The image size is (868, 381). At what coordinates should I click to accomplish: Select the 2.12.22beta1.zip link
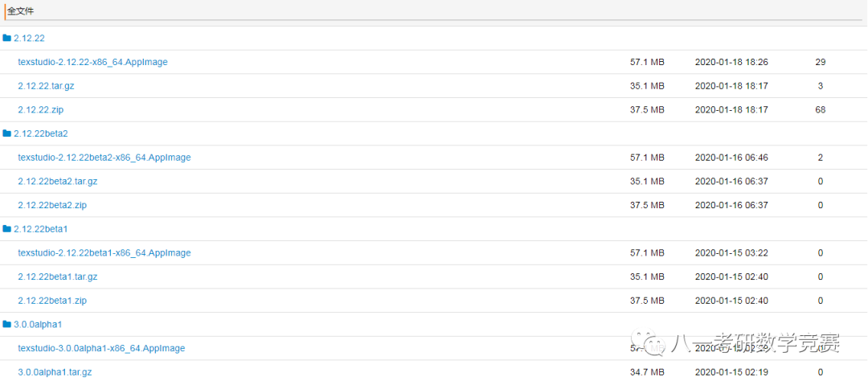pos(52,300)
